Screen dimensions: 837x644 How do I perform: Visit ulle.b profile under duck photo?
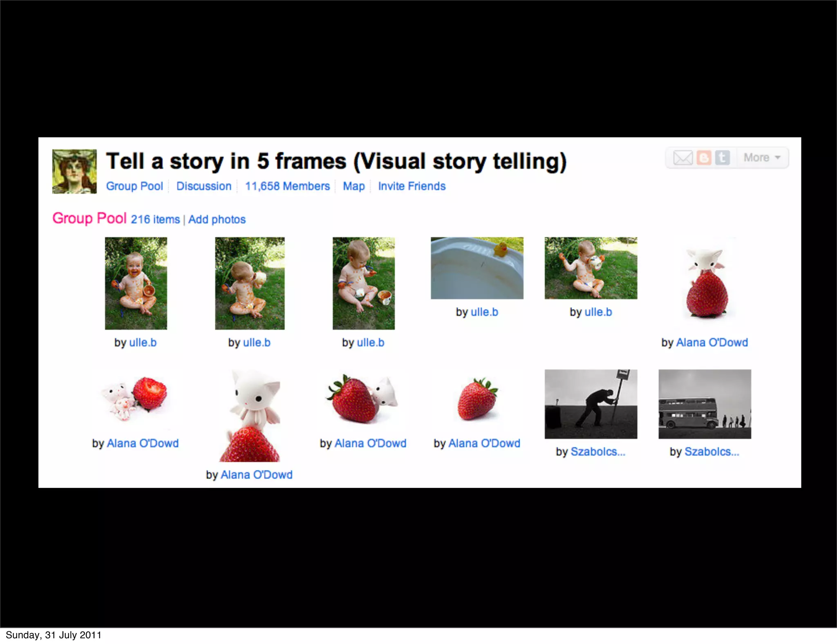click(x=484, y=312)
